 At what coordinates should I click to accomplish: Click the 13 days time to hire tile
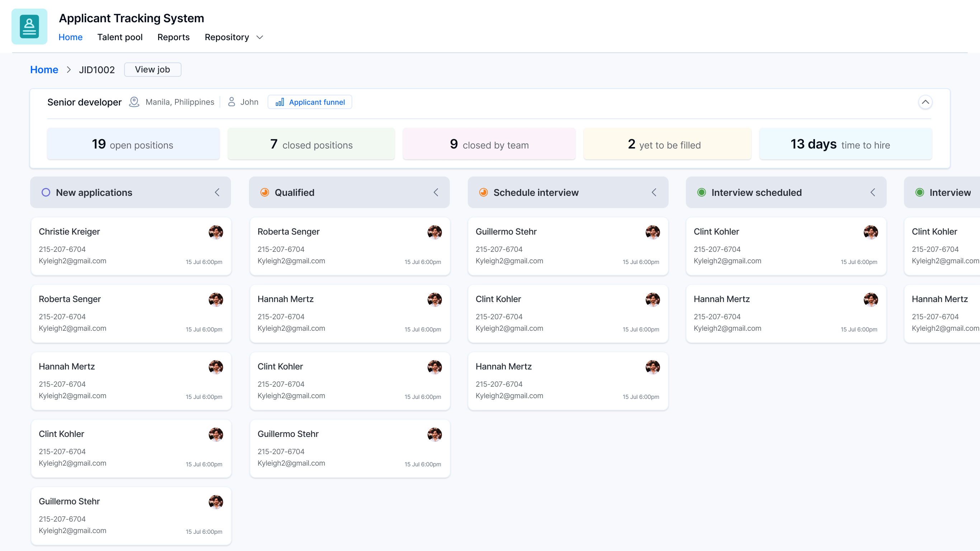click(x=846, y=144)
